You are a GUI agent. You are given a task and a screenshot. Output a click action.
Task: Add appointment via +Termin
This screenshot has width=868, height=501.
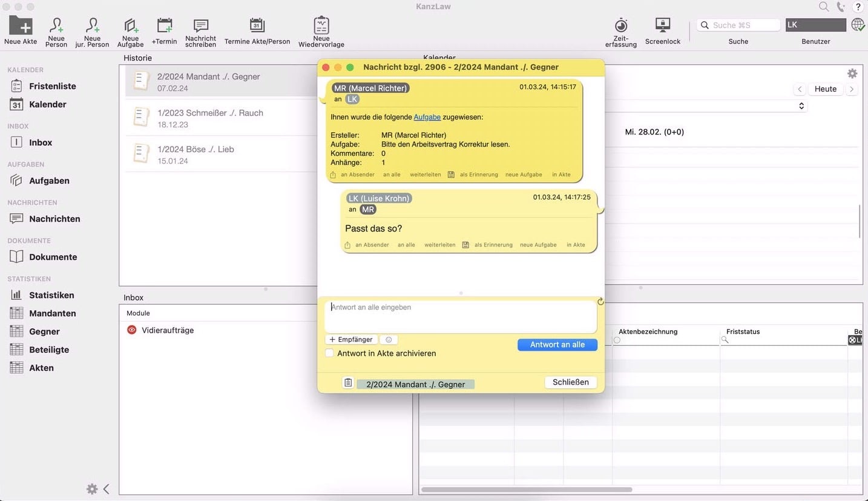coord(164,31)
